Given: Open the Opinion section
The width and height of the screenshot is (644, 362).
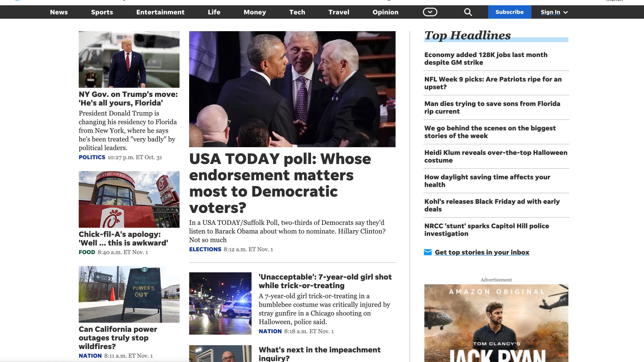Looking at the screenshot, I should point(385,12).
